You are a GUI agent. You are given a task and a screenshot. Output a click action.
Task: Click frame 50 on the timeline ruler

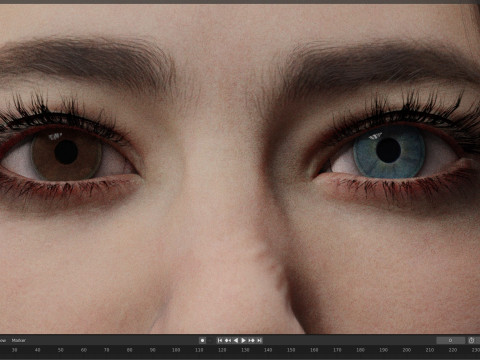click(61, 350)
